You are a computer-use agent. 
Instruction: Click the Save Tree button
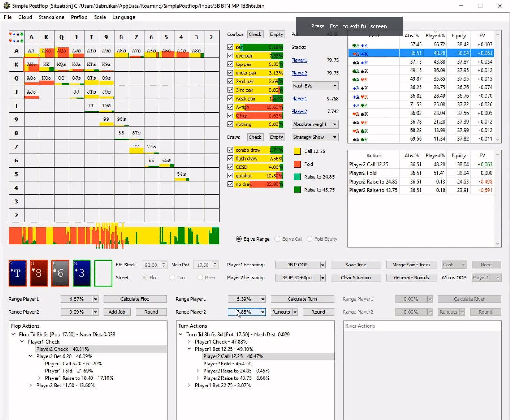click(x=356, y=265)
